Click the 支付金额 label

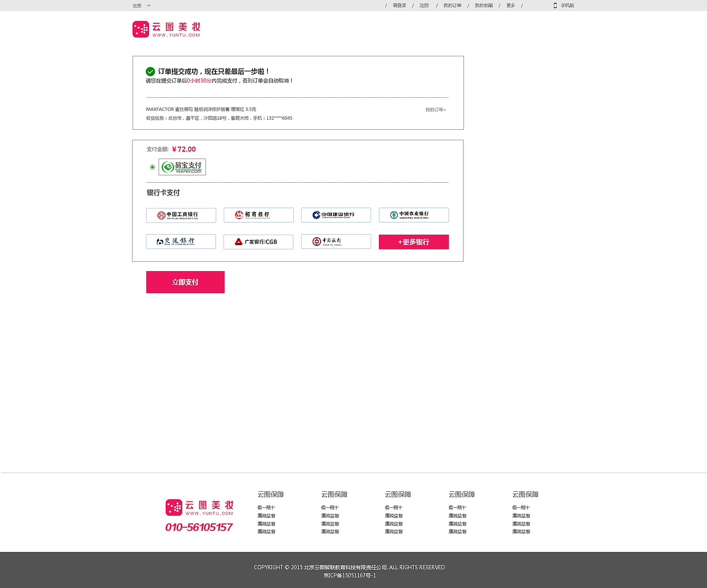(x=157, y=149)
